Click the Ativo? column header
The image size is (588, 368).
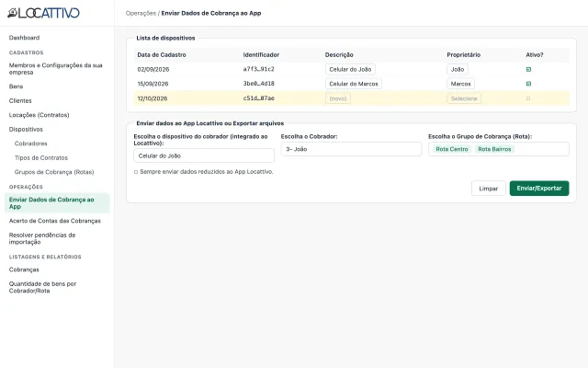(535, 55)
